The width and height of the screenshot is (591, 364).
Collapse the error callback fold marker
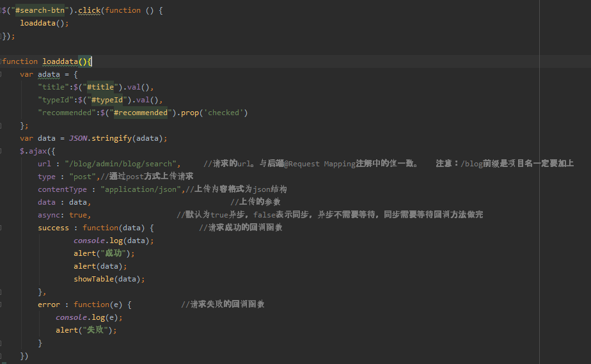point(1,305)
